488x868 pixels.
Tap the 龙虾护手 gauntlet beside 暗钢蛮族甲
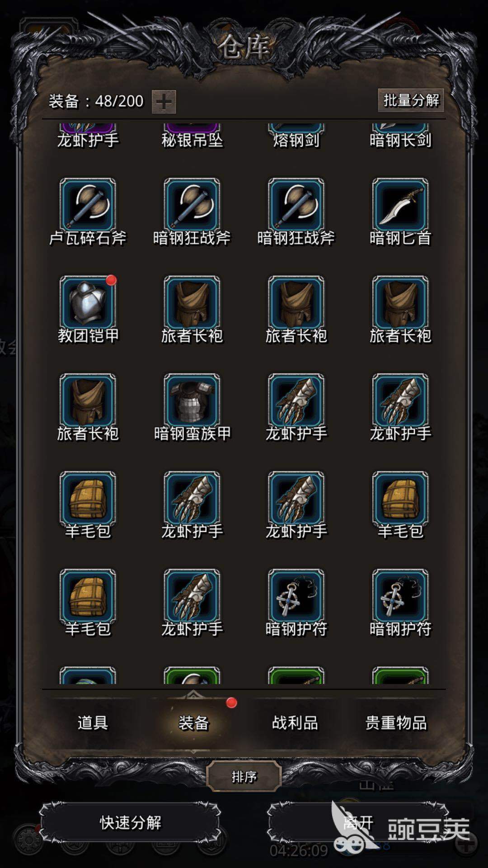coord(296,400)
